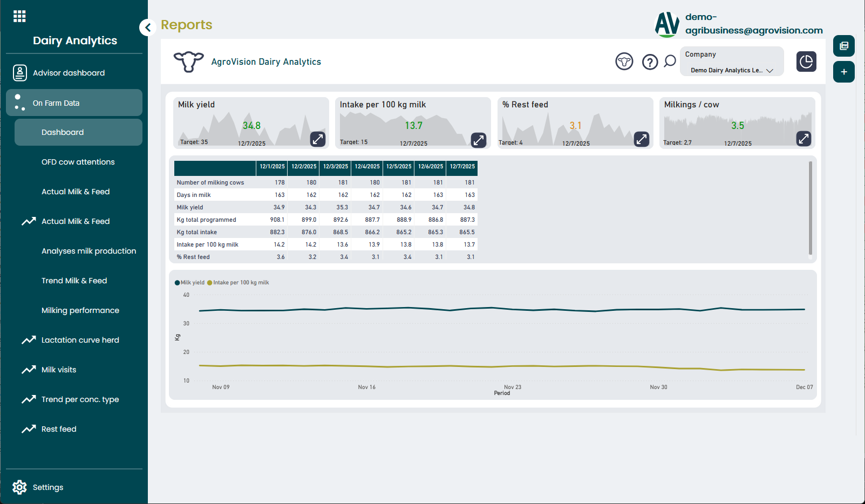865x504 pixels.
Task: Open the help question mark icon
Action: (650, 62)
